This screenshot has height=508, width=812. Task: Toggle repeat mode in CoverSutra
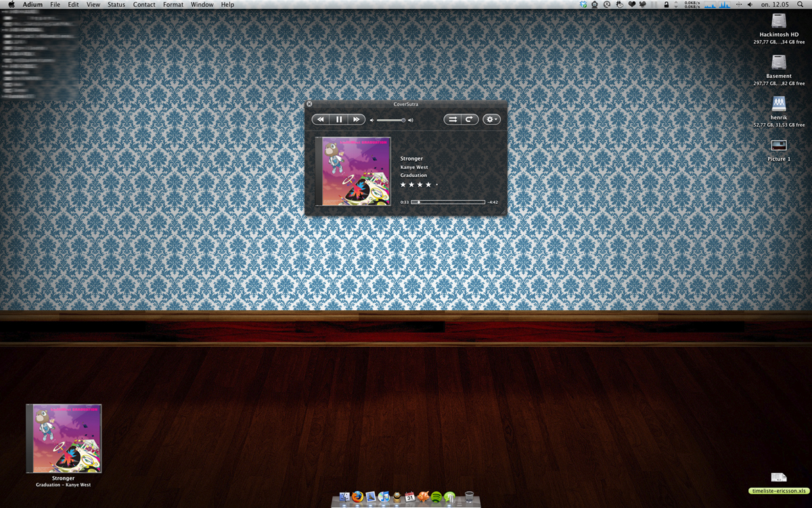[470, 119]
